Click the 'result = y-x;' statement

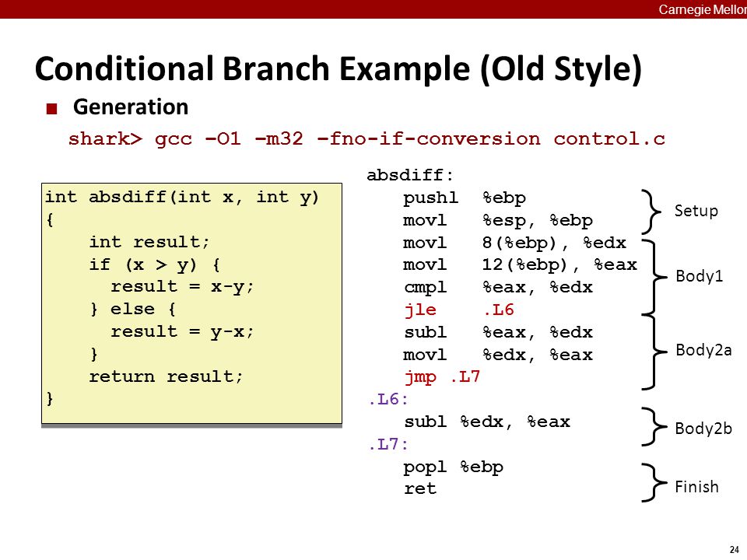point(182,331)
